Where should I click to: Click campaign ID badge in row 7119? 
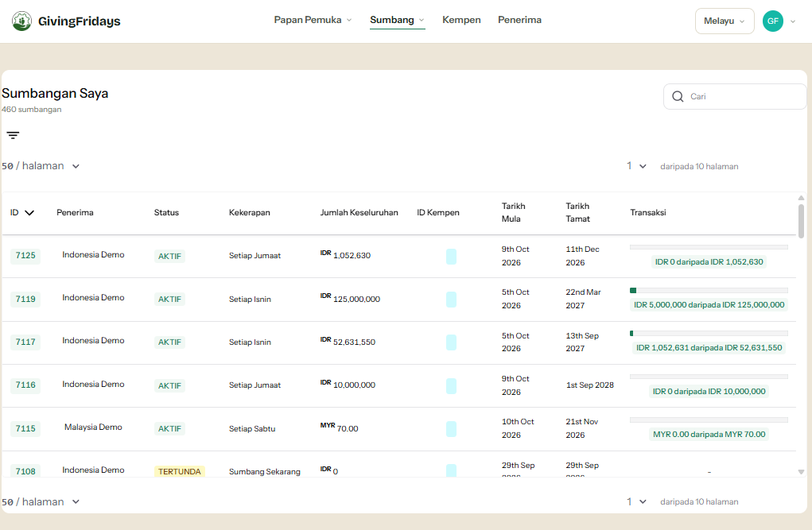point(451,299)
